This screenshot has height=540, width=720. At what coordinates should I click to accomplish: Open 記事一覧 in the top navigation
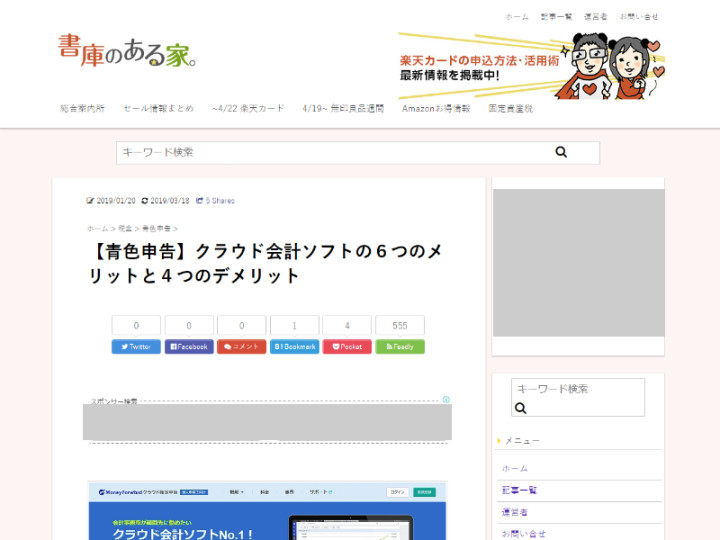pos(556,17)
